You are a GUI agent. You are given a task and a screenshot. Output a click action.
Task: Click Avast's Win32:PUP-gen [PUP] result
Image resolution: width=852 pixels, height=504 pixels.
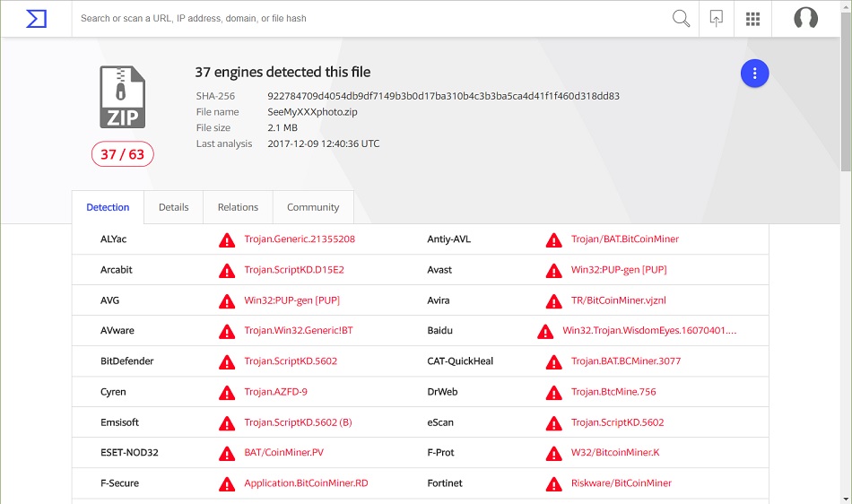pyautogui.click(x=619, y=270)
